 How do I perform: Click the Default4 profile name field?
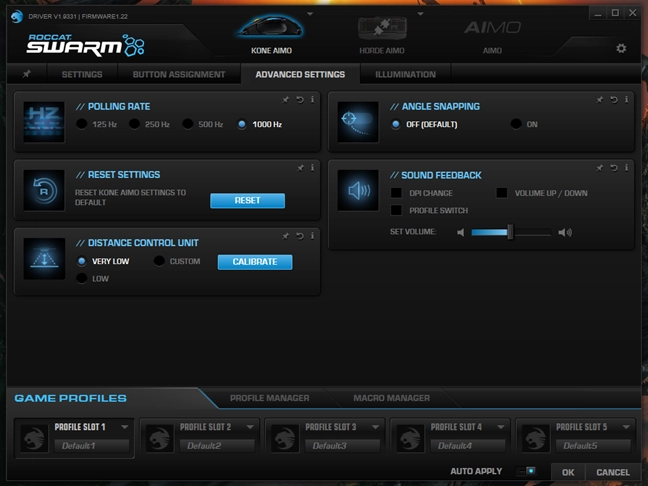[x=468, y=446]
